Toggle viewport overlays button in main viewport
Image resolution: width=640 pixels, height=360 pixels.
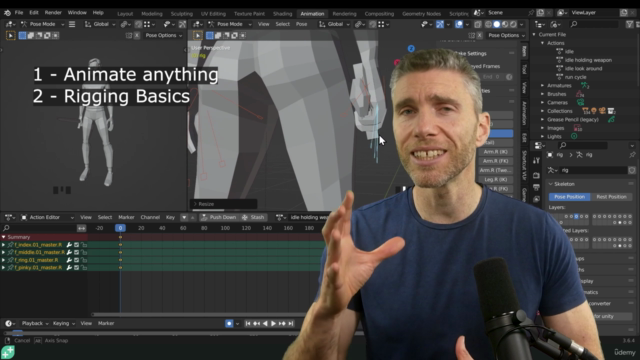459,24
